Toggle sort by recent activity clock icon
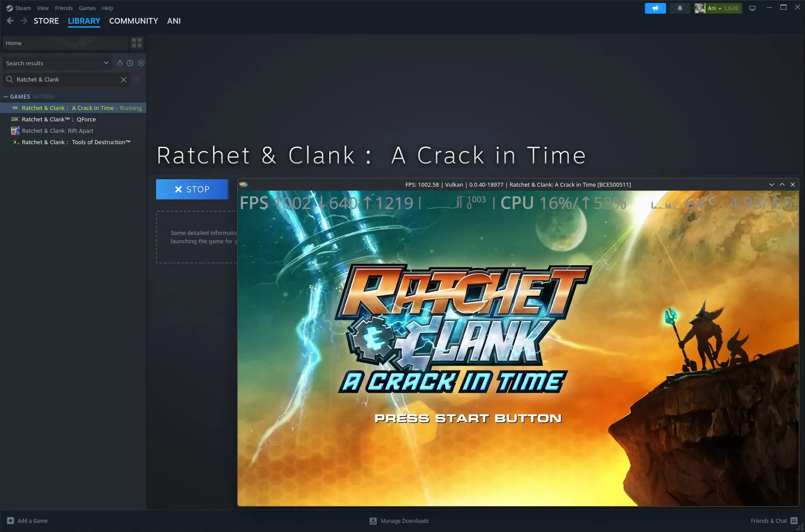The height and width of the screenshot is (532, 805). click(130, 63)
